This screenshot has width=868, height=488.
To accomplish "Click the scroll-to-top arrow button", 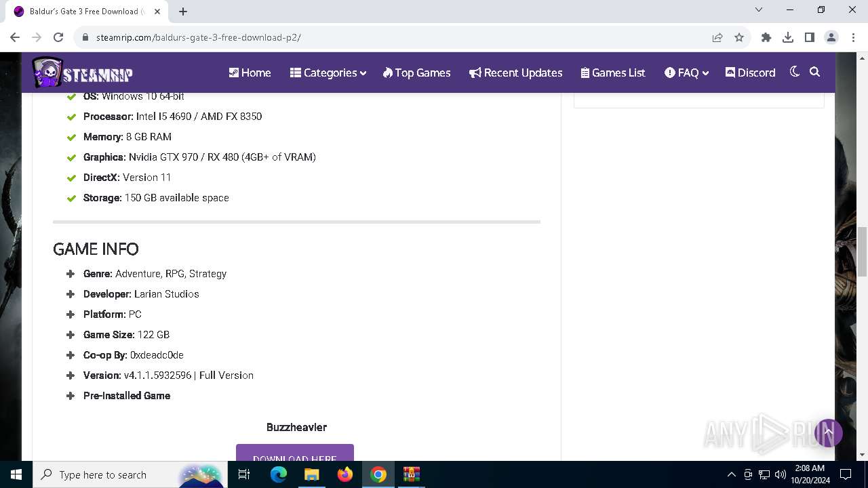I will coord(828,432).
